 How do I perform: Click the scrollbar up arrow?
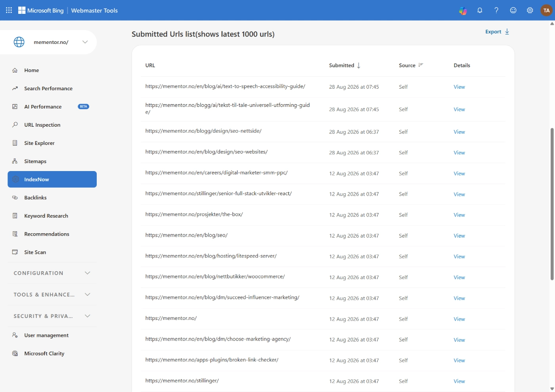point(552,24)
